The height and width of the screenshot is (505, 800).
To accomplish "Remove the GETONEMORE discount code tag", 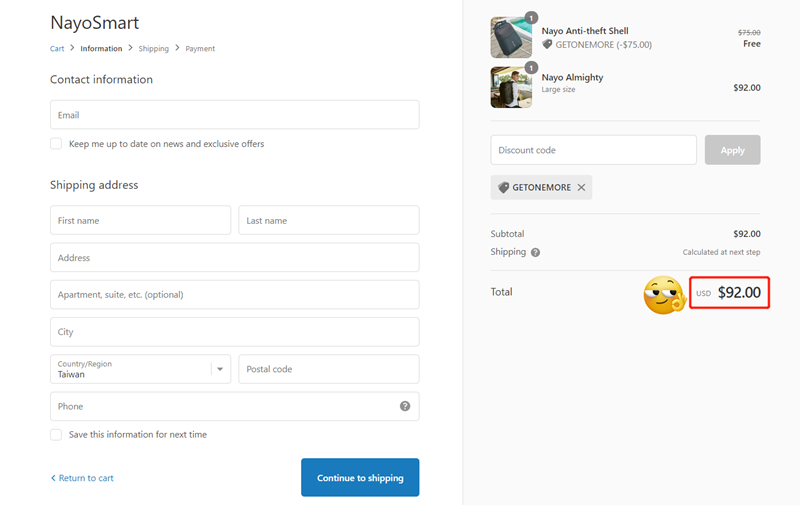I will (x=581, y=187).
